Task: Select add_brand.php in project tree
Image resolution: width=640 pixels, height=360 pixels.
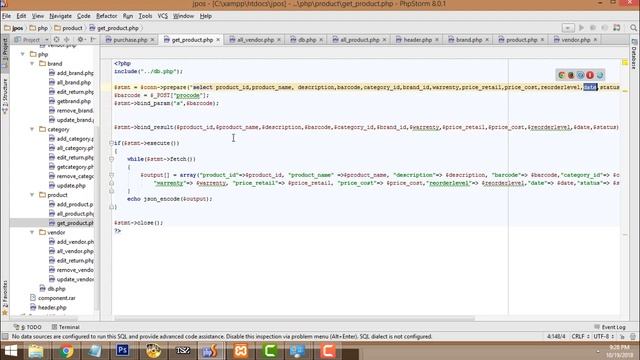Action: (x=71, y=73)
